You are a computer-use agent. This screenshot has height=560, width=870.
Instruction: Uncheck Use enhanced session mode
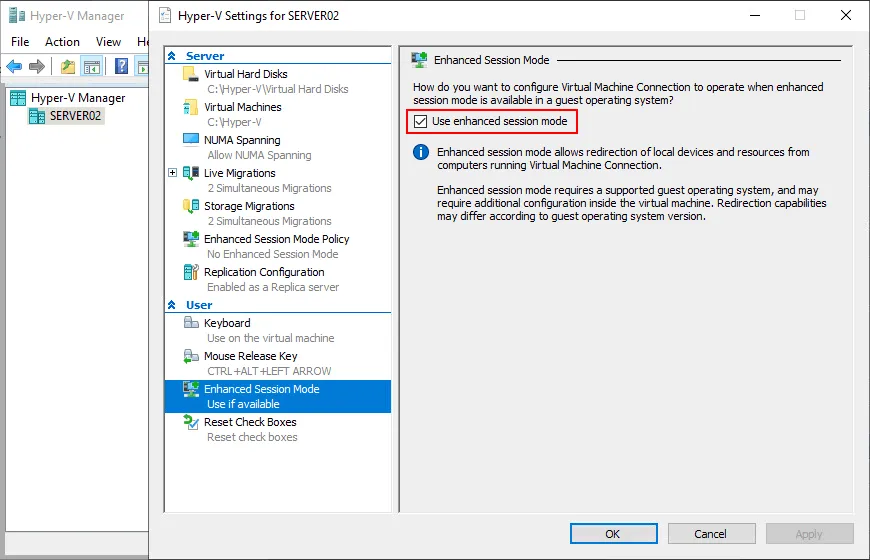tap(420, 122)
